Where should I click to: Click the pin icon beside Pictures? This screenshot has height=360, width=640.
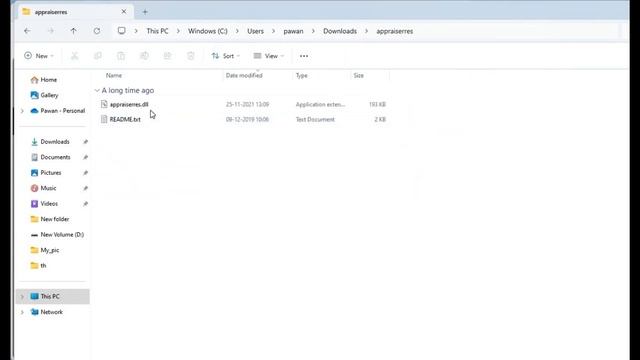(x=85, y=173)
